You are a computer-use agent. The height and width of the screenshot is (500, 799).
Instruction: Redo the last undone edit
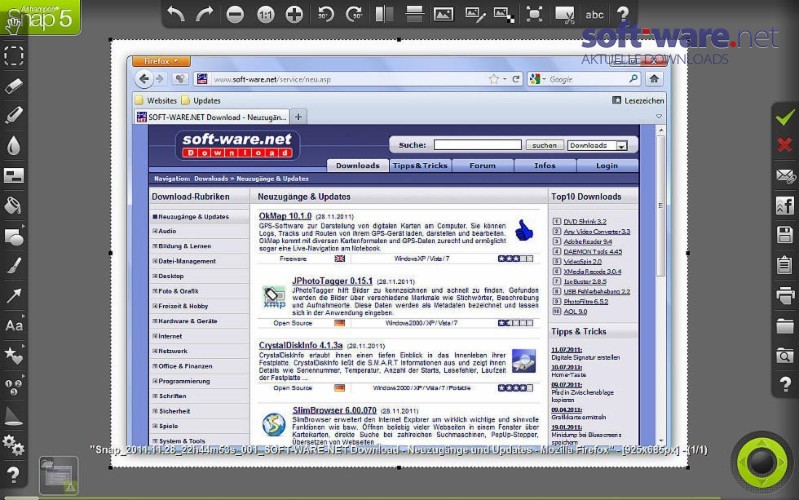[204, 14]
